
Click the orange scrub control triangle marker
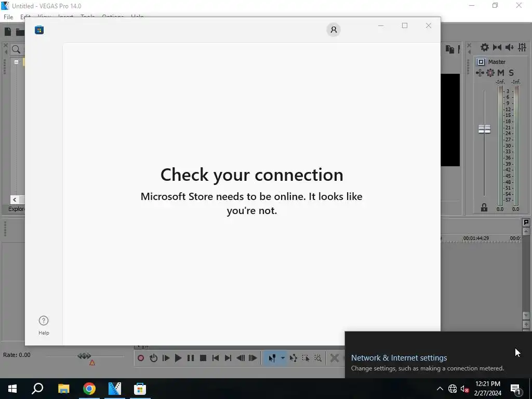pyautogui.click(x=92, y=363)
